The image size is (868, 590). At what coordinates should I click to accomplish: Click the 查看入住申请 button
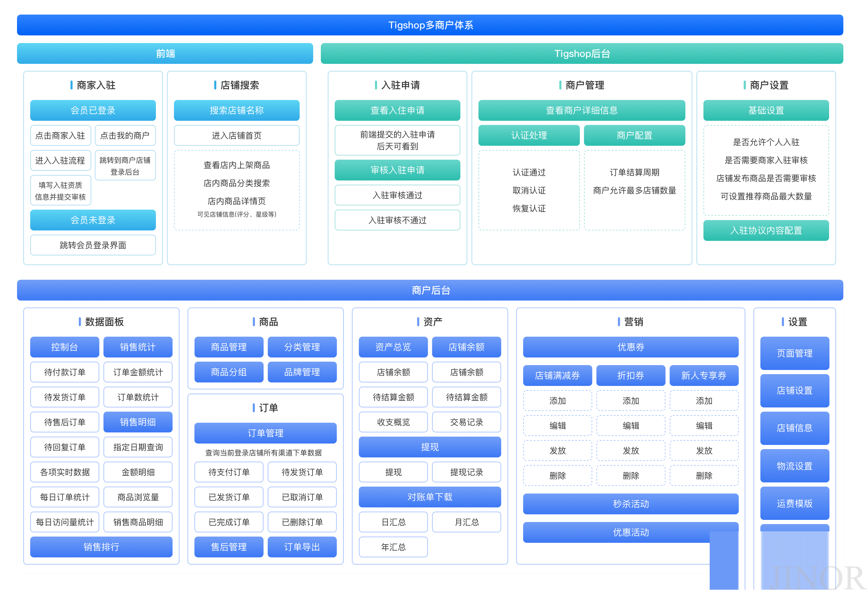(x=398, y=110)
